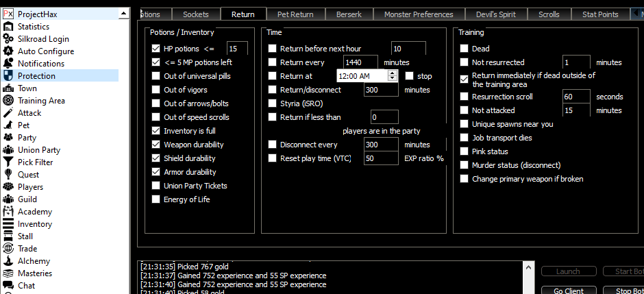Open the Notifications bell icon
The image size is (644, 294).
[x=8, y=64]
